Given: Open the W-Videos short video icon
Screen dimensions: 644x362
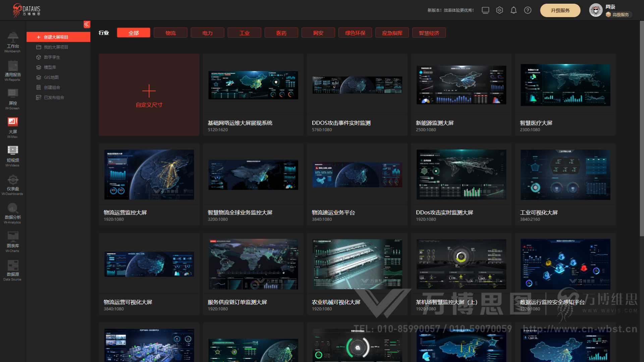Looking at the screenshot, I should click(x=13, y=150).
